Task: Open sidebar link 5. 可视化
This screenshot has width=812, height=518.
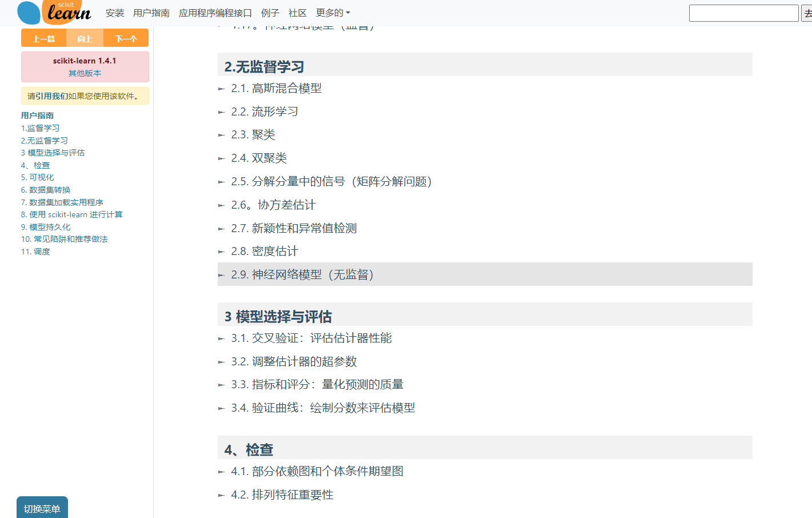Action: 38,177
